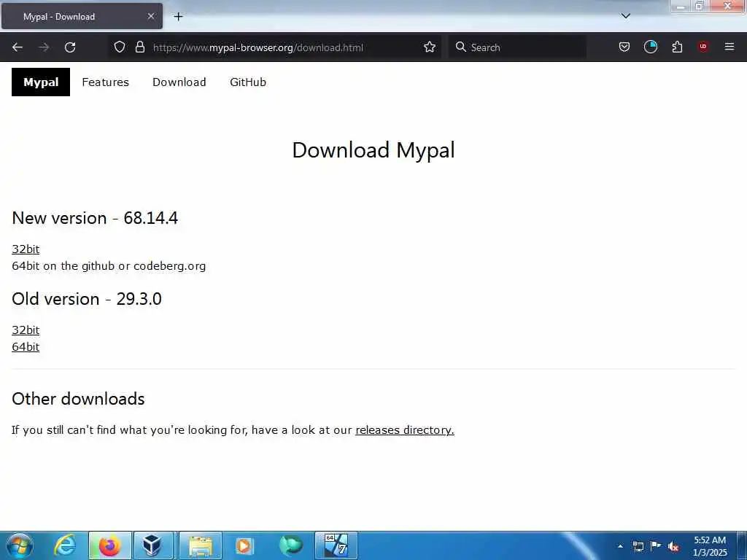Switch to Firefox in the taskbar
747x560 pixels.
pos(109,545)
